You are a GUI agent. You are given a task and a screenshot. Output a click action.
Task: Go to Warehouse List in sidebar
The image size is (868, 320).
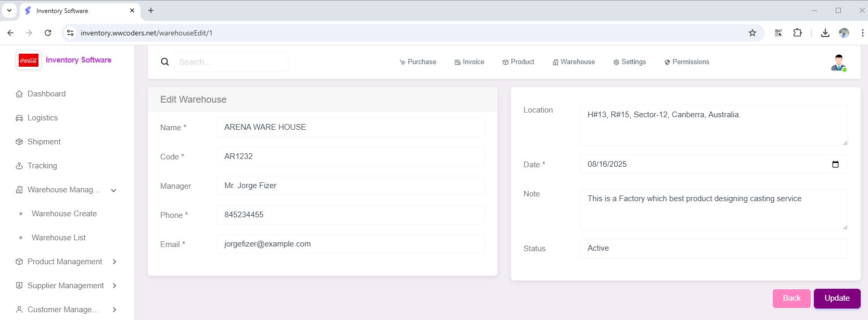click(59, 238)
